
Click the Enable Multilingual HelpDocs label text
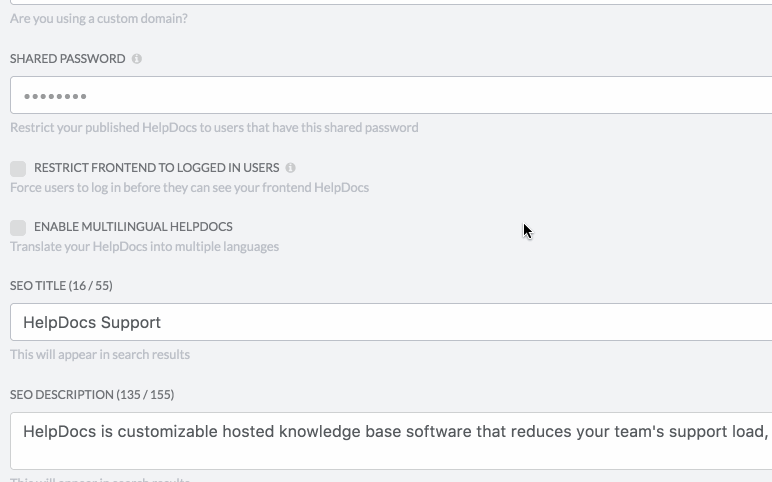(x=133, y=227)
